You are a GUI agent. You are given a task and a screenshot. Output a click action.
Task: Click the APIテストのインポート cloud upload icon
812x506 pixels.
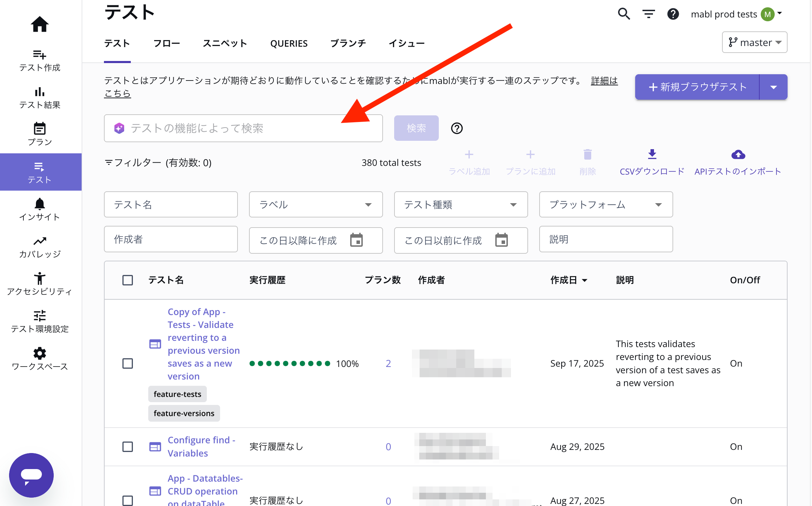tap(738, 154)
